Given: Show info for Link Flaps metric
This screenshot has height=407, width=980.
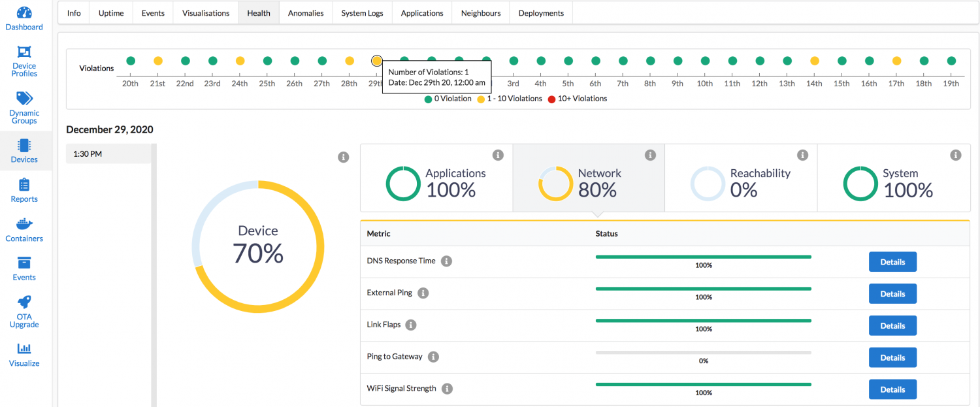Looking at the screenshot, I should point(411,325).
